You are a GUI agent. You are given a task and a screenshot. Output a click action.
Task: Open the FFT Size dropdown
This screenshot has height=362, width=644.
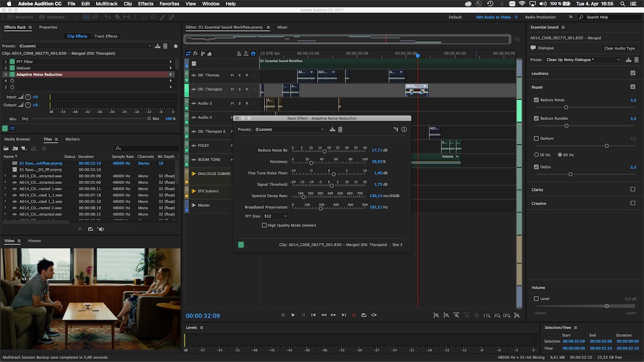tap(275, 216)
